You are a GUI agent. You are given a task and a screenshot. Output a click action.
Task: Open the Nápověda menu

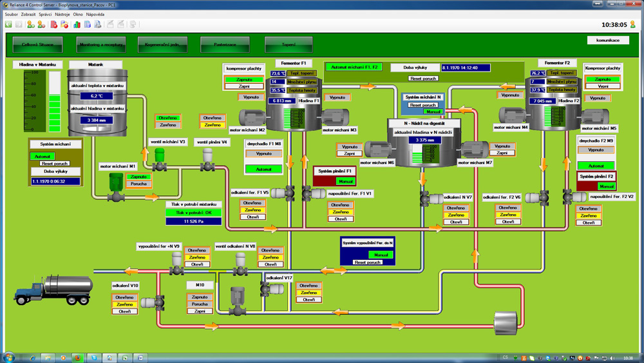95,14
